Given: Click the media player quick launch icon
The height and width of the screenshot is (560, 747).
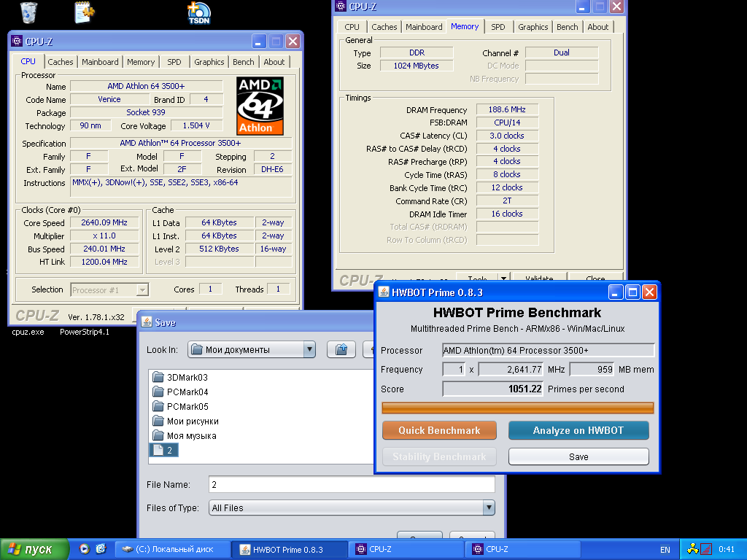Looking at the screenshot, I should [85, 549].
